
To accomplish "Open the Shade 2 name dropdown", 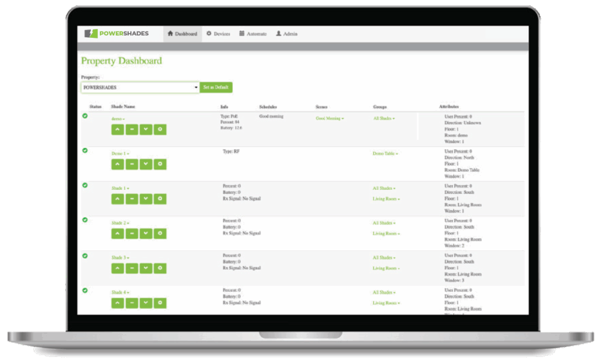I will point(120,223).
